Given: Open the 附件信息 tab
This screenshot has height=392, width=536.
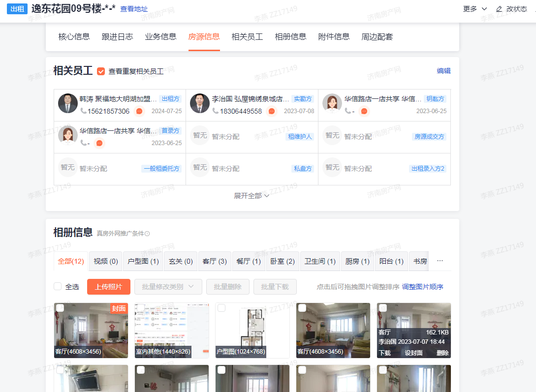Looking at the screenshot, I should click(x=334, y=37).
